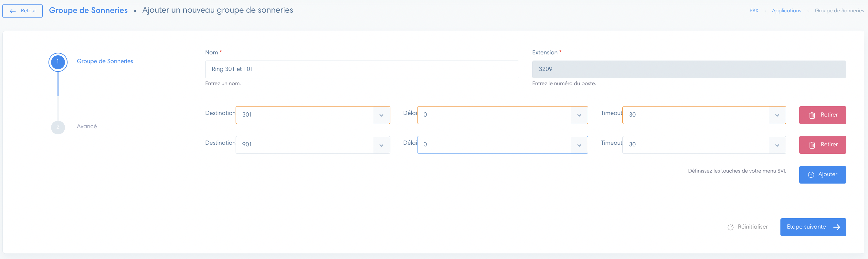Open the Groupe de Sonneries step tab
This screenshot has width=868, height=259.
pyautogui.click(x=105, y=61)
